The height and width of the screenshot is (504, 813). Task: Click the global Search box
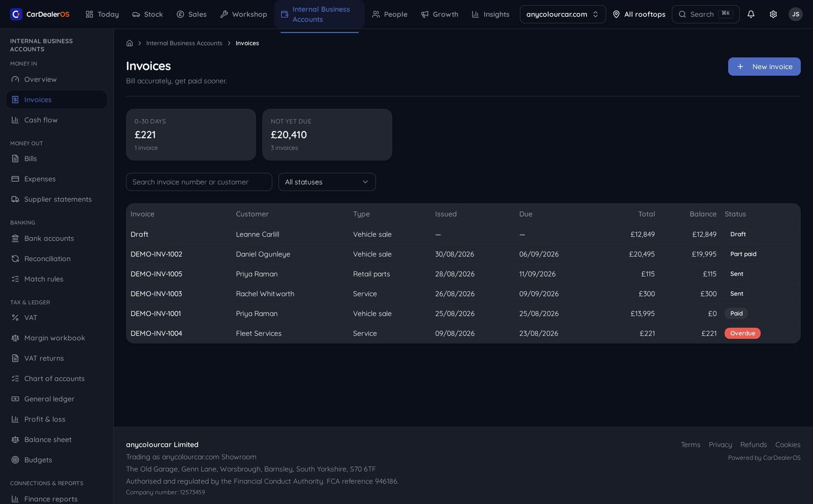(x=705, y=14)
